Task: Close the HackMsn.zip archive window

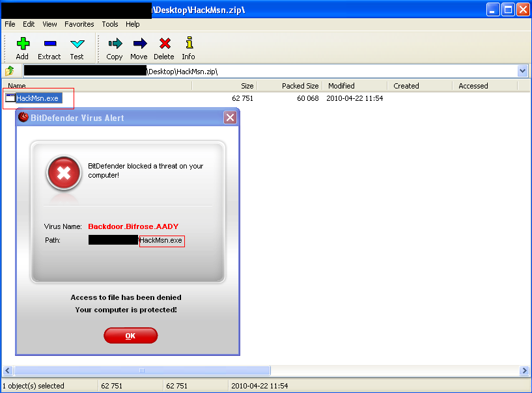Action: [523, 10]
